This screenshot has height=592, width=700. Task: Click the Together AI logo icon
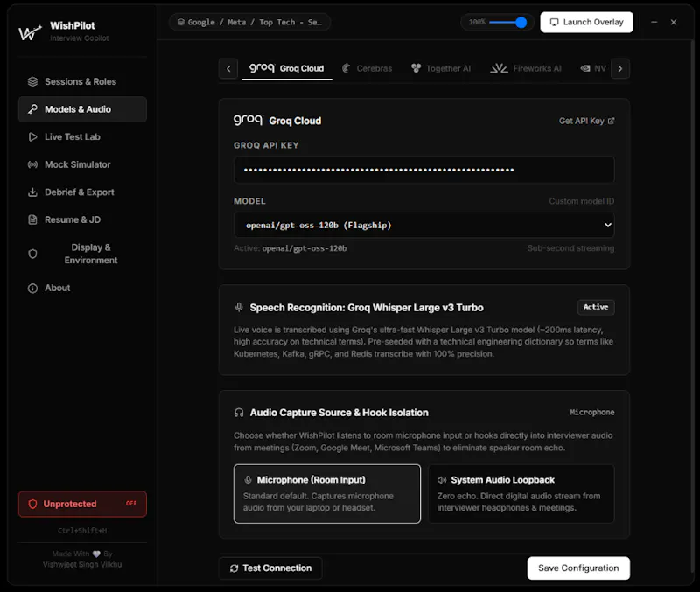416,68
